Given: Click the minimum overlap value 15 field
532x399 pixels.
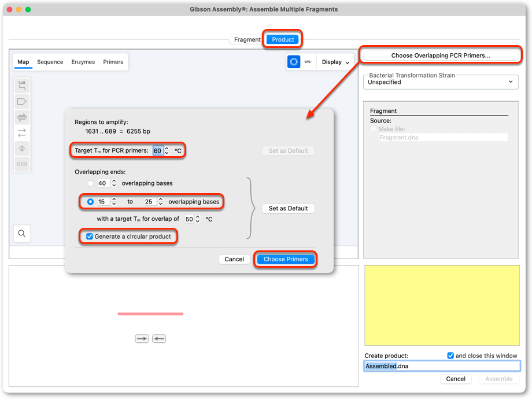Looking at the screenshot, I should (x=103, y=202).
